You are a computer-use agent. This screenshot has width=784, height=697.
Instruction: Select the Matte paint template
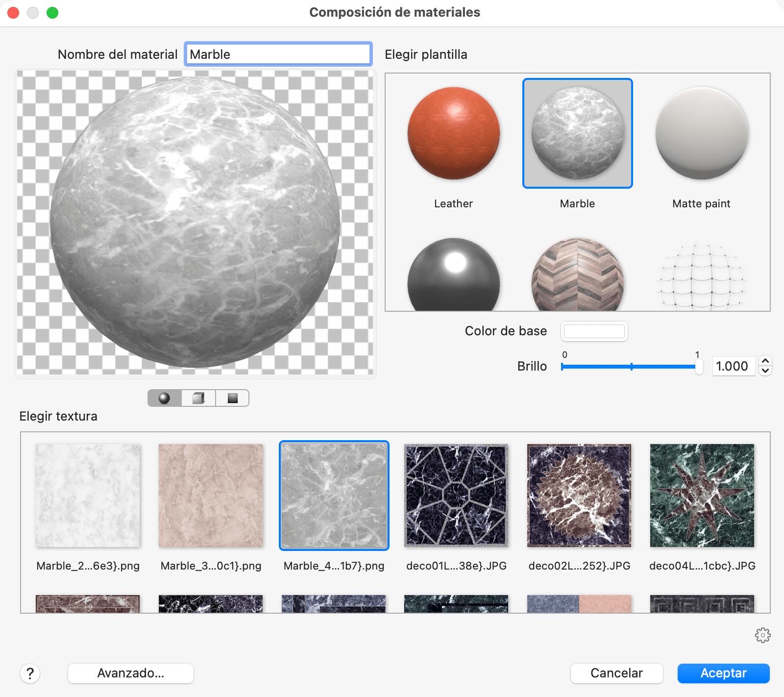[x=702, y=133]
